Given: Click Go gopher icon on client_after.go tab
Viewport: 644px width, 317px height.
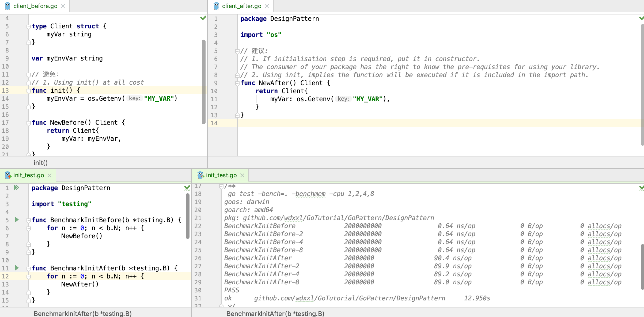Looking at the screenshot, I should point(216,6).
